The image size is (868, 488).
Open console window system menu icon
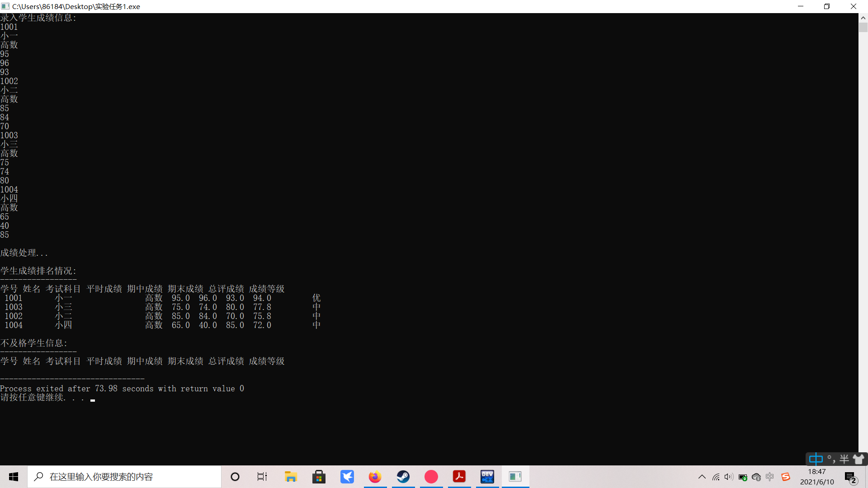click(x=5, y=6)
